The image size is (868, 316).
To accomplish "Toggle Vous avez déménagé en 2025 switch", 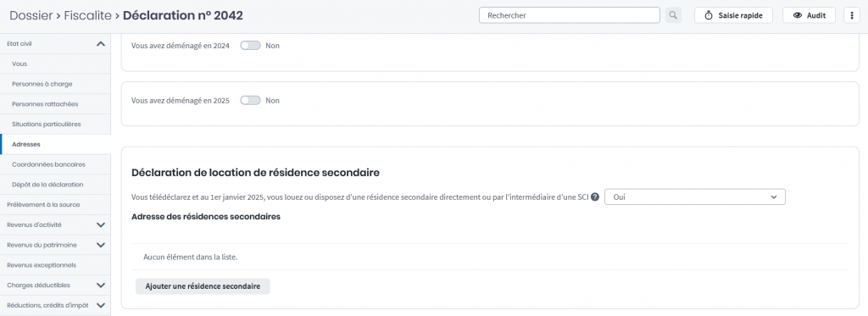I will (250, 101).
